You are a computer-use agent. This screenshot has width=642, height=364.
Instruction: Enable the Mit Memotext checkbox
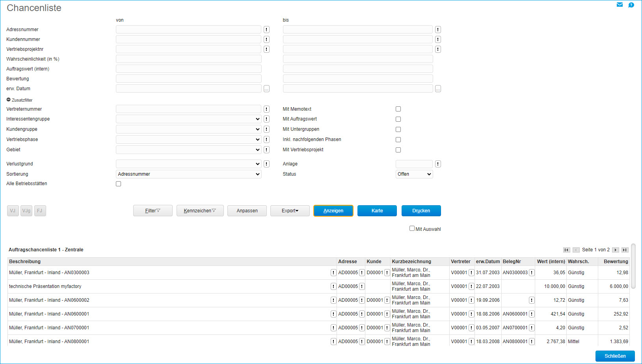click(x=398, y=109)
